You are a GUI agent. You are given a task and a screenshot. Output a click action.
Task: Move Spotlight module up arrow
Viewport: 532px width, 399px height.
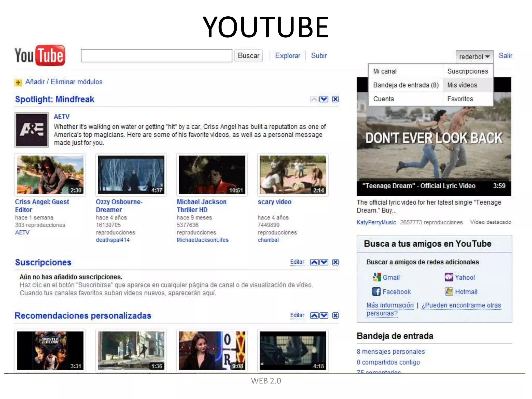(314, 99)
